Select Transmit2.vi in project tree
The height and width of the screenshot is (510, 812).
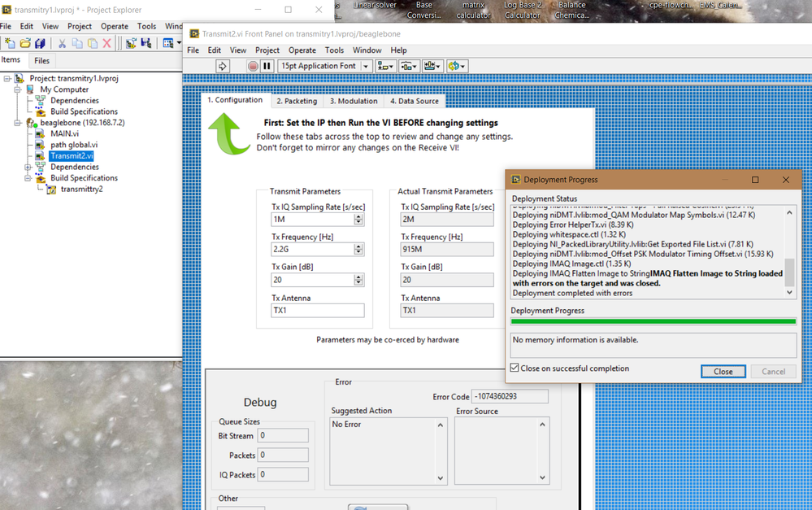click(x=72, y=156)
